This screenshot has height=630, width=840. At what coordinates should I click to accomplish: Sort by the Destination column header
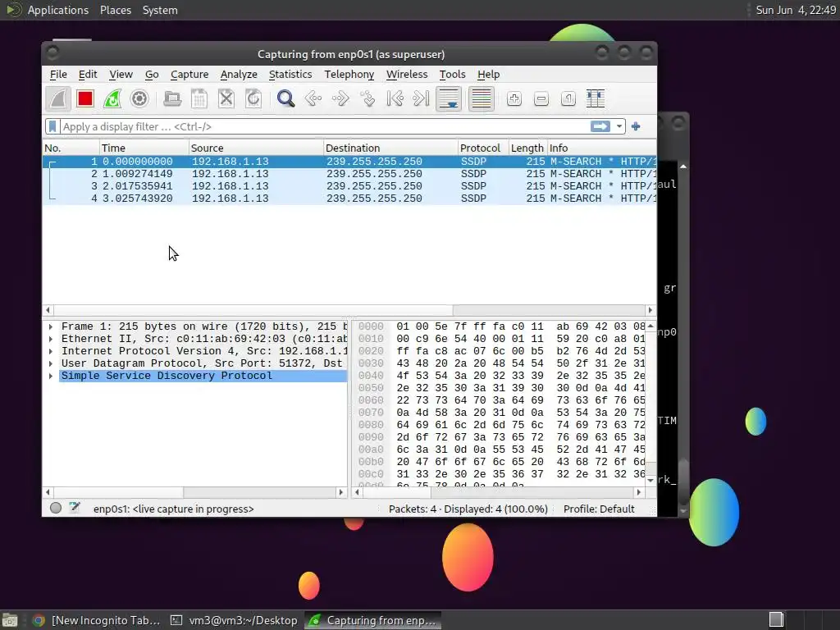[x=390, y=148]
